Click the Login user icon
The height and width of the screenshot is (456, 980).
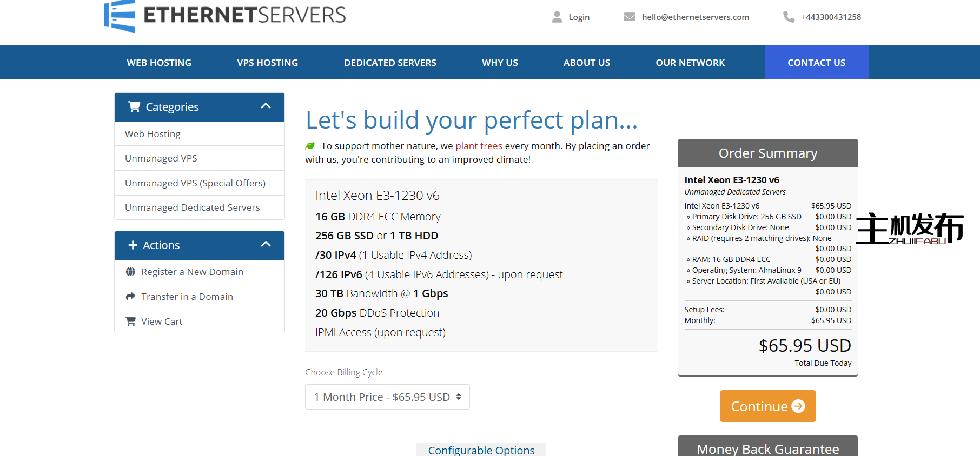coord(557,17)
